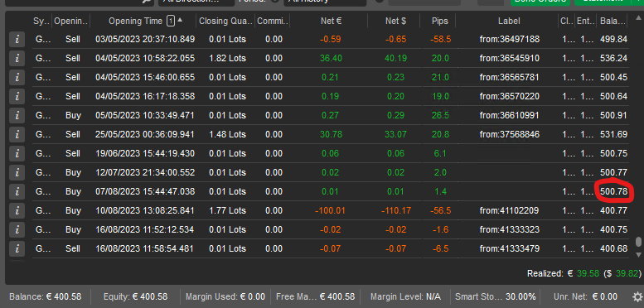Select label from:41333323

tap(509, 229)
